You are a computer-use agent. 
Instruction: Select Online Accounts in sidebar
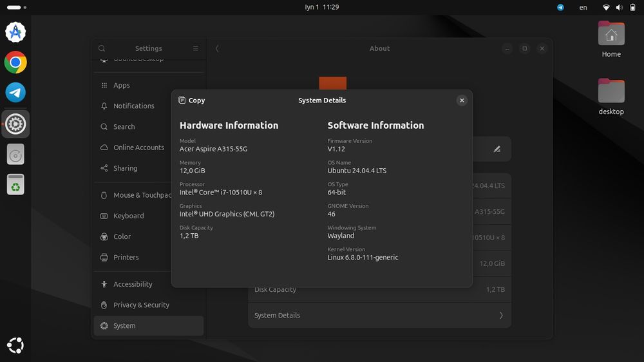[149, 147]
